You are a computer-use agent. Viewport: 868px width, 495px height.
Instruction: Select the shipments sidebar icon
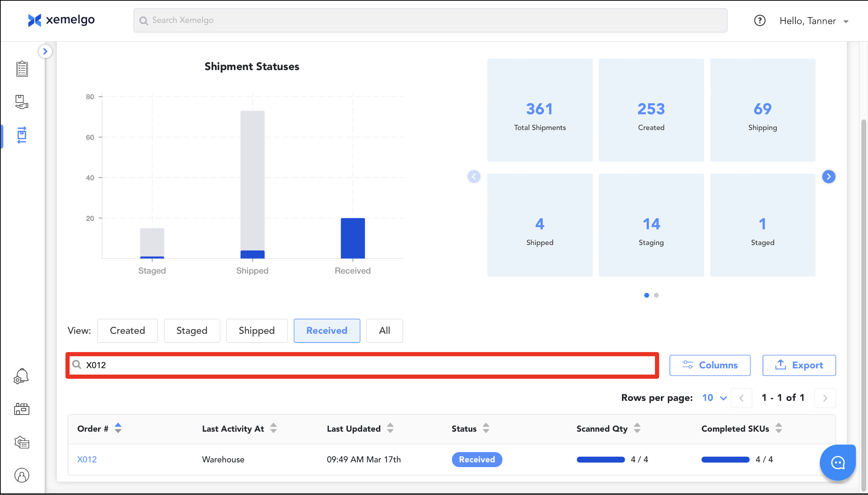pyautogui.click(x=22, y=135)
